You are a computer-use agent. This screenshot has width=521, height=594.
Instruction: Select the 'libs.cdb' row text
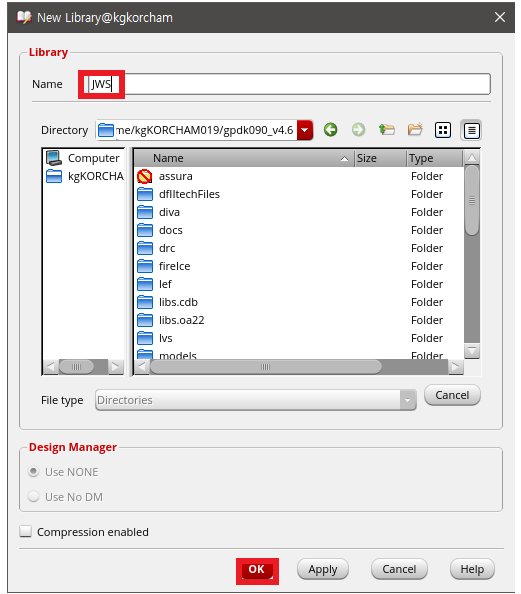(178, 302)
